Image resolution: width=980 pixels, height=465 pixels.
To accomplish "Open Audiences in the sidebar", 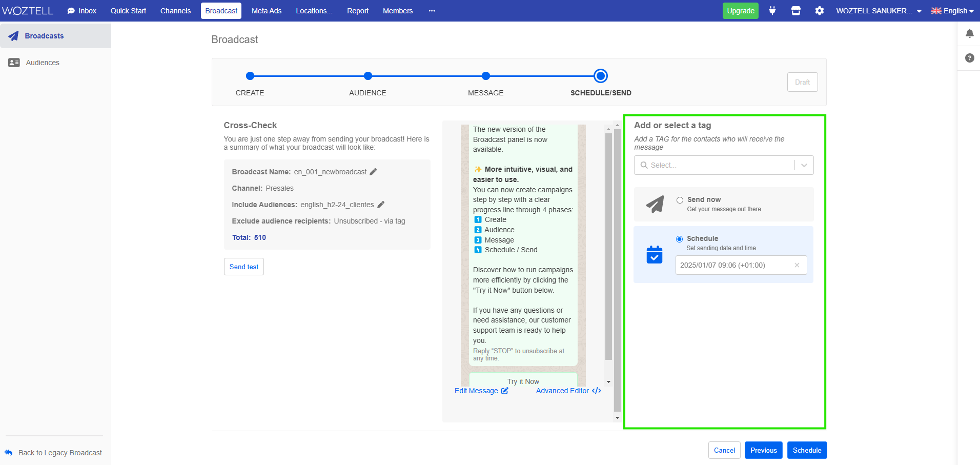I will pyautogui.click(x=43, y=63).
